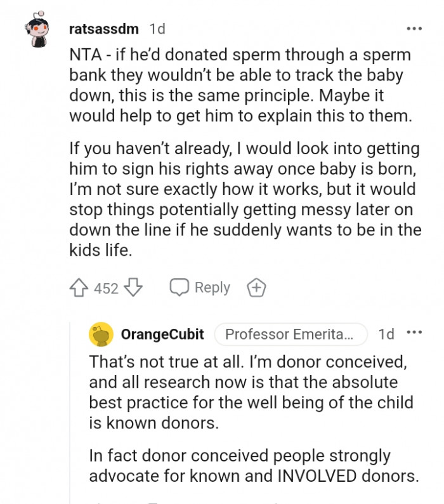Visit the ratsassdm user profile link

coord(103,29)
